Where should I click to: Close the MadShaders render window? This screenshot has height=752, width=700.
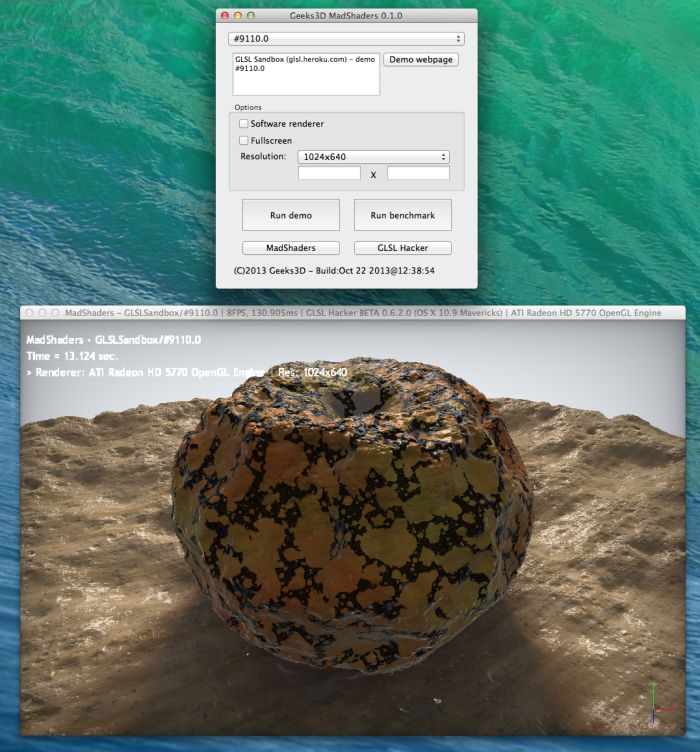[x=29, y=313]
